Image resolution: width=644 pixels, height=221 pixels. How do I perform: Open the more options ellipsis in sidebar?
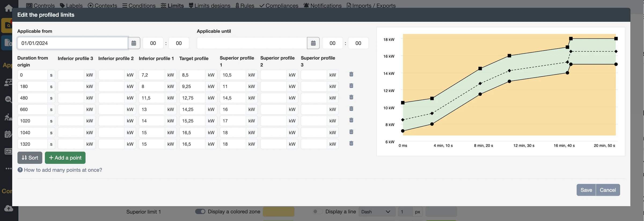pos(9,169)
